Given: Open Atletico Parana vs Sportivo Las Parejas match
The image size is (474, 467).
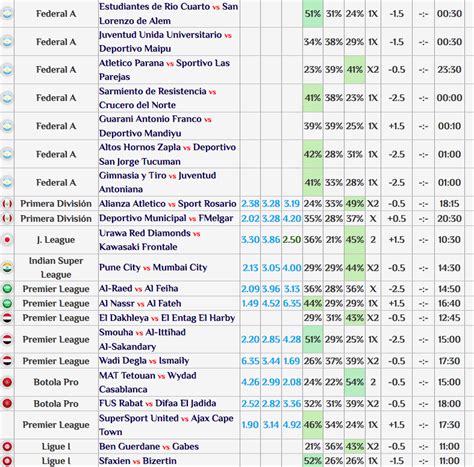Looking at the screenshot, I should 164,70.
